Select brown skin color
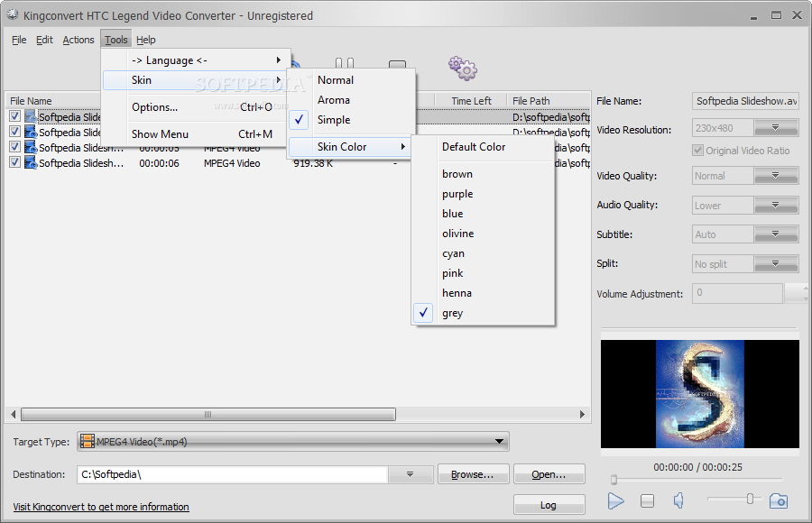 pyautogui.click(x=483, y=174)
